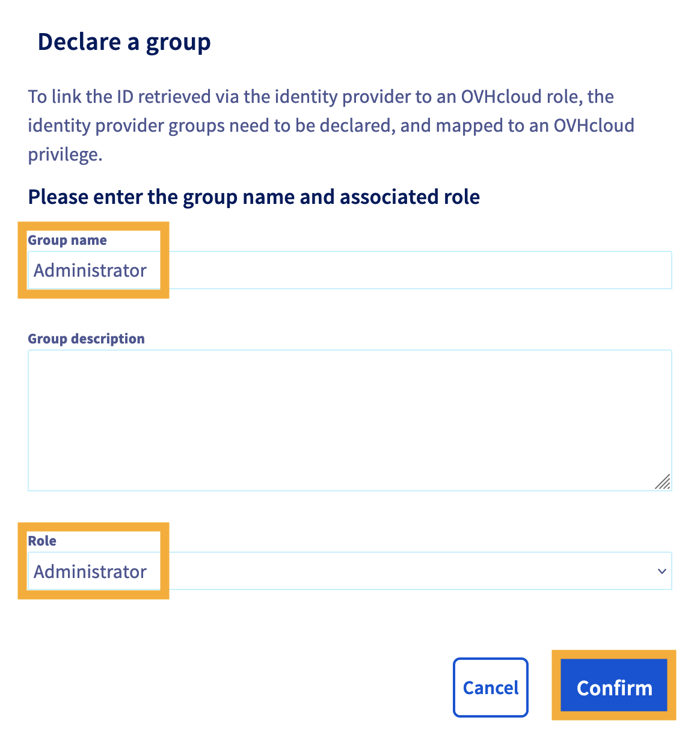Click the middle of the Role select box

tap(349, 571)
